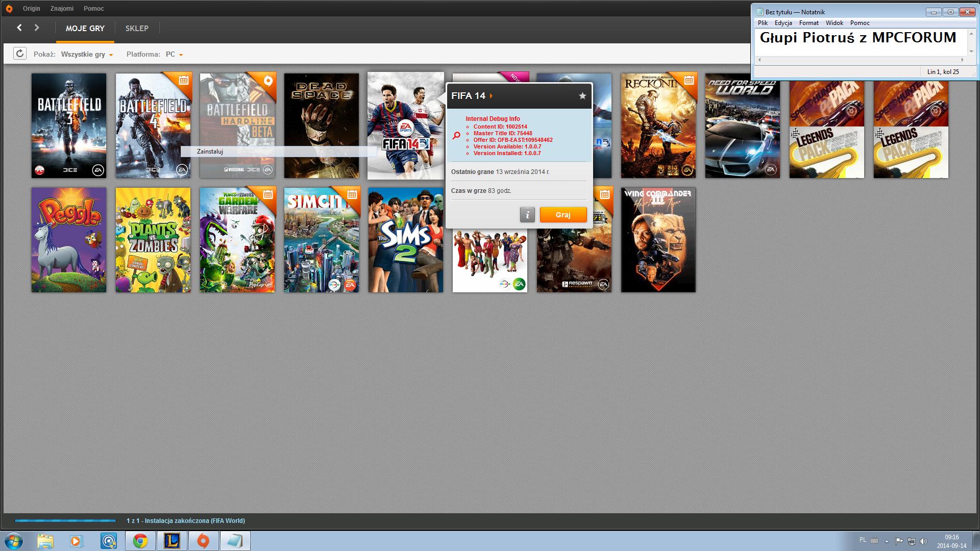Show hidden tray icons arrow
This screenshot has width=980, height=551.
[887, 541]
